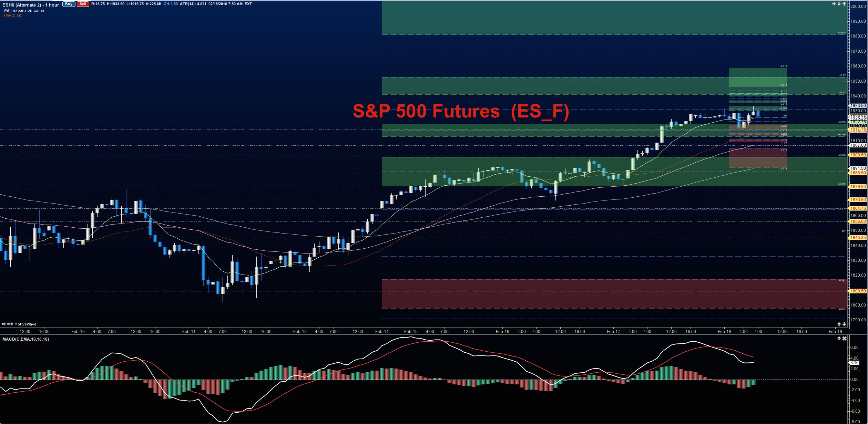Click the 1870.50 orange price label
This screenshot has width=868, height=424.
[858, 200]
